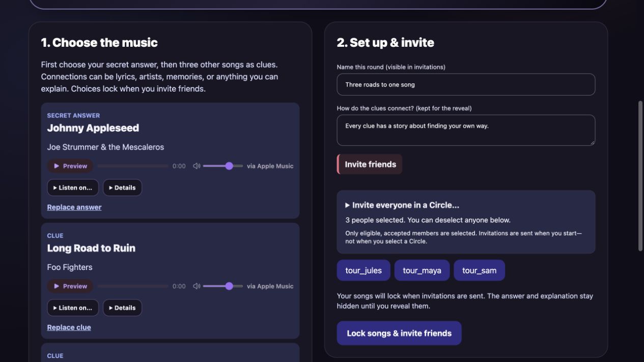Deselect the tour_maya invitee chip

coord(422,270)
